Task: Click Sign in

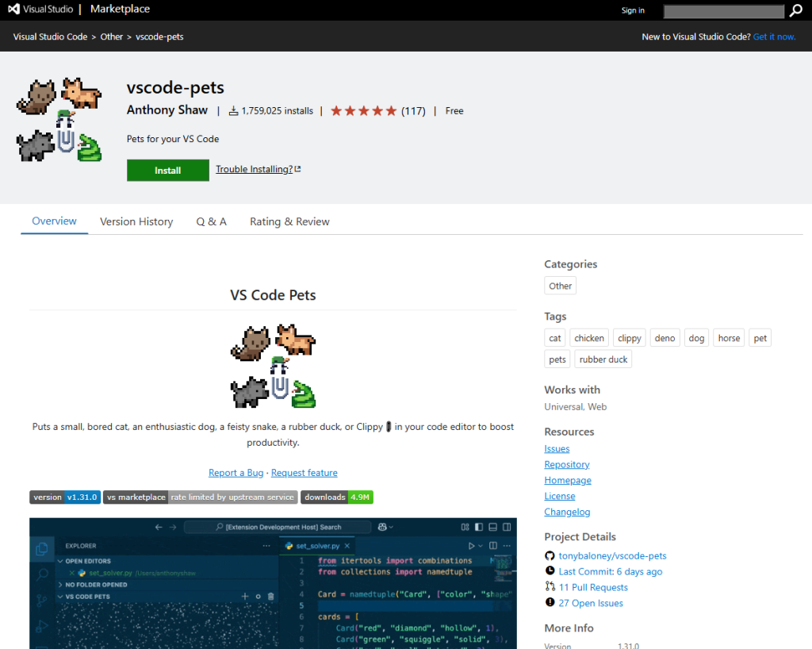Action: (633, 10)
